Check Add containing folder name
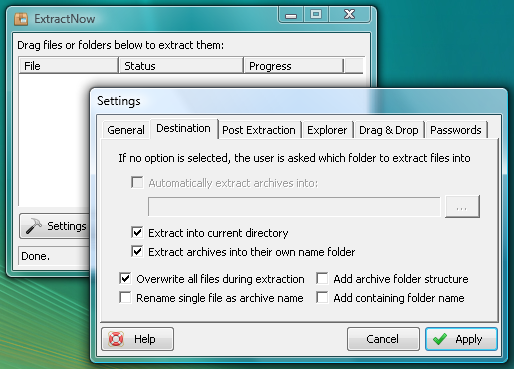This screenshot has height=369, width=514. pyautogui.click(x=322, y=297)
